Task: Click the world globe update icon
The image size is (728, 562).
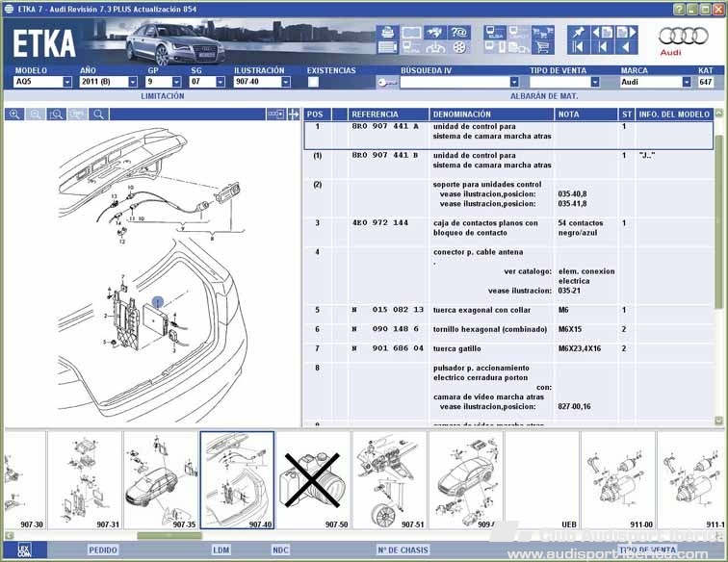Action: coord(435,33)
